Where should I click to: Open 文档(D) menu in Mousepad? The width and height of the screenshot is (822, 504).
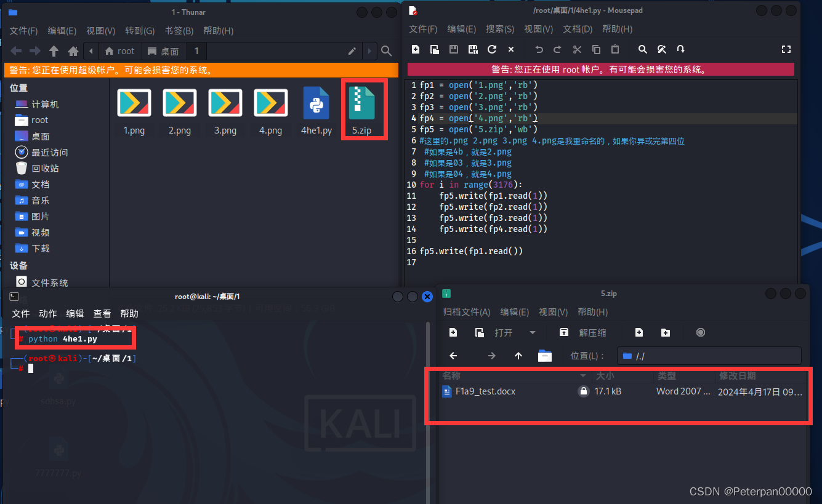(x=578, y=29)
